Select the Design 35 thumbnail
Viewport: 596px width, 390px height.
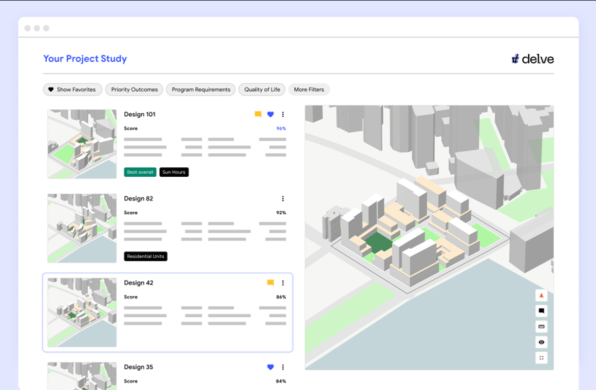tap(82, 376)
